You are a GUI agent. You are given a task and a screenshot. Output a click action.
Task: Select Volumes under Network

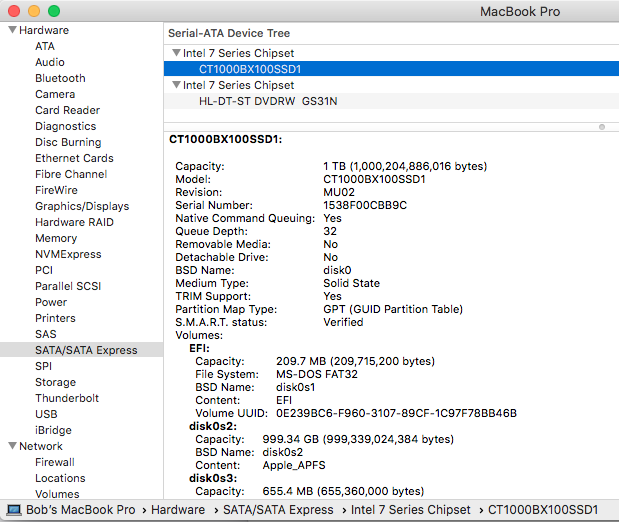[57, 494]
